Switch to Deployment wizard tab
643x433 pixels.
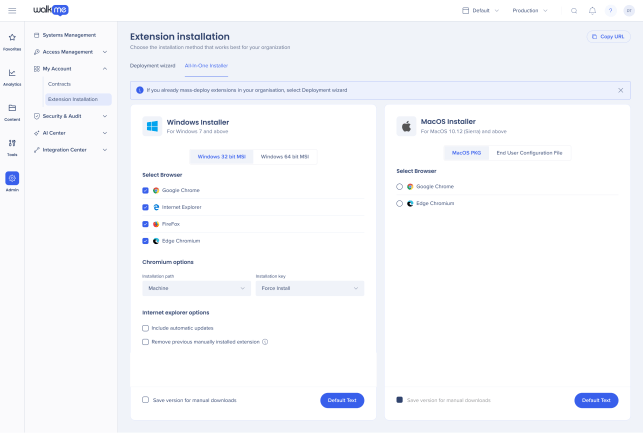(153, 66)
